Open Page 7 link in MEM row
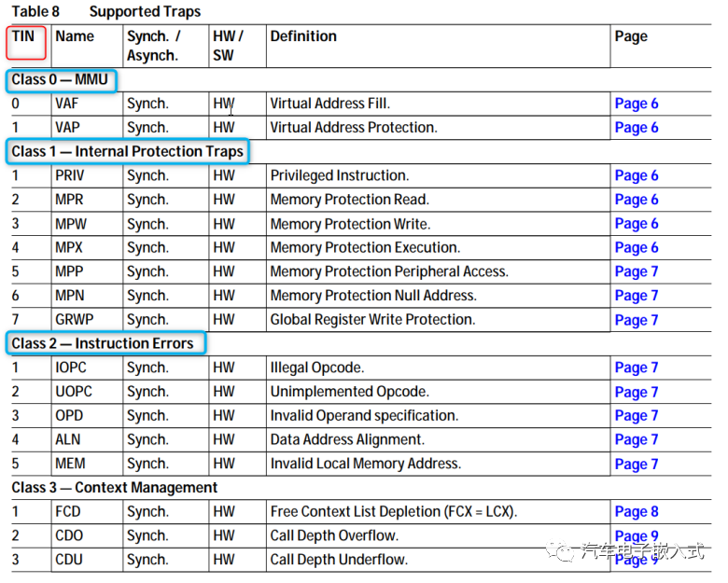The height and width of the screenshot is (583, 728). click(636, 464)
